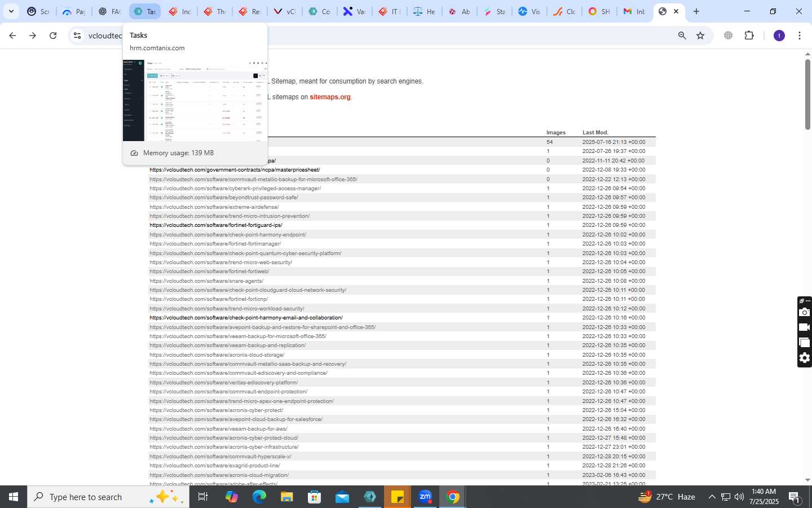The height and width of the screenshot is (508, 812).
Task: Open the beyondtrust-password-safe link
Action: (224, 198)
